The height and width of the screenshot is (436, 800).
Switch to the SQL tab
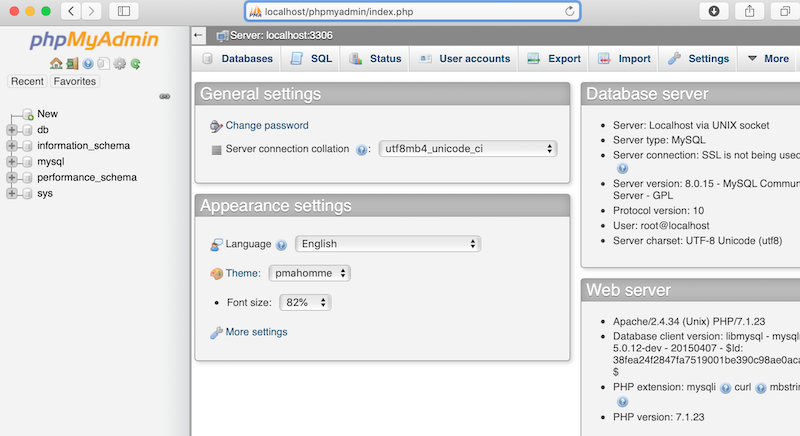311,59
